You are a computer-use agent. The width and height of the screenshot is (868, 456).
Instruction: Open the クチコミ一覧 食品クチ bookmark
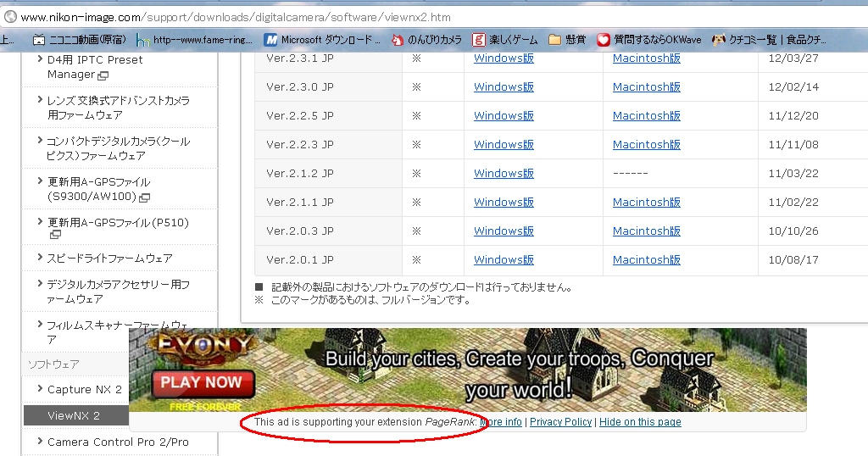770,40
